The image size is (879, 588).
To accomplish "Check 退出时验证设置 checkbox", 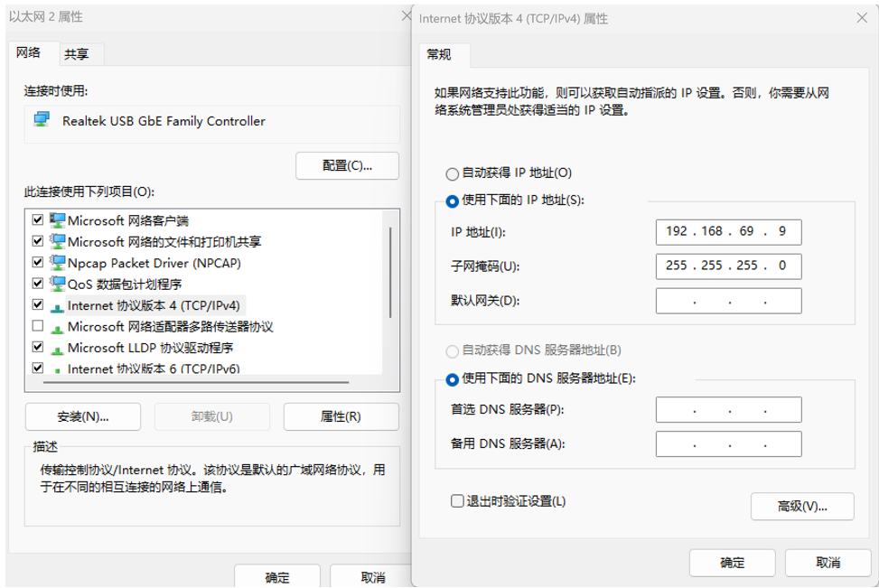I will click(x=457, y=501).
